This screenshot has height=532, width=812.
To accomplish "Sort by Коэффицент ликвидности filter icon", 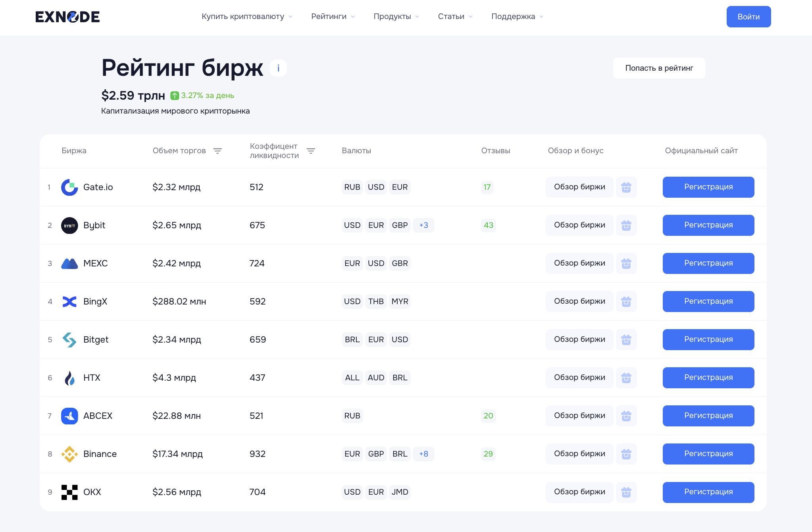I will click(x=311, y=151).
